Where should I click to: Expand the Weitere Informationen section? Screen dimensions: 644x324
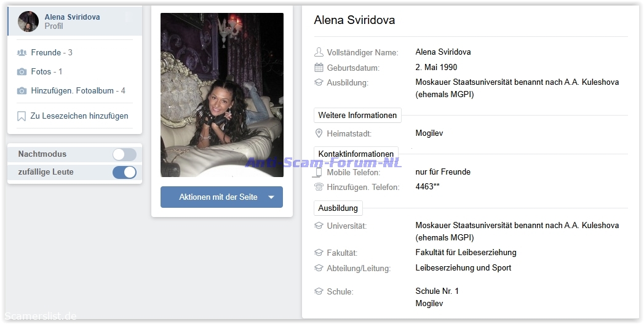point(357,116)
